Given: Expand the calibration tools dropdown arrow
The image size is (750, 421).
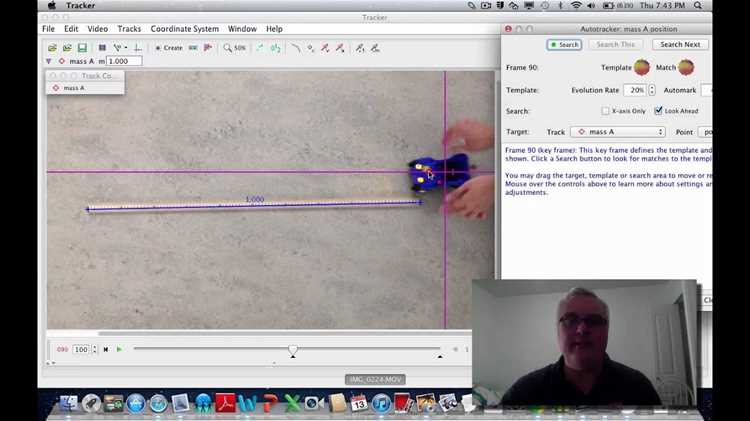Looking at the screenshot, I should pos(126,48).
